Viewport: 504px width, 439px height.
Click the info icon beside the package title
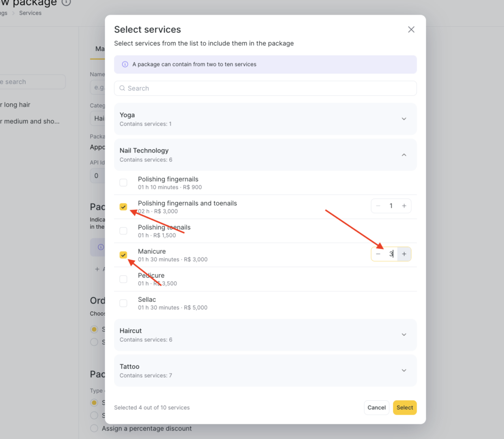click(66, 2)
